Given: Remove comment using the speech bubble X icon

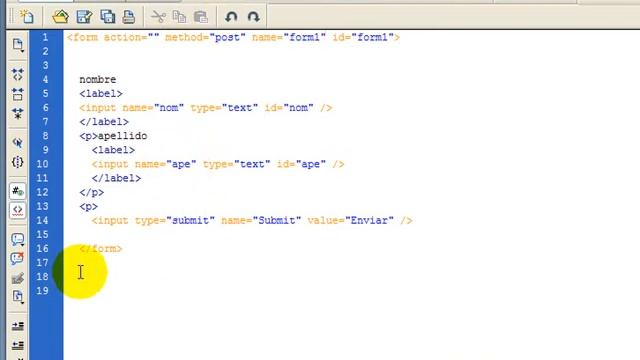Looking at the screenshot, I should (18, 259).
